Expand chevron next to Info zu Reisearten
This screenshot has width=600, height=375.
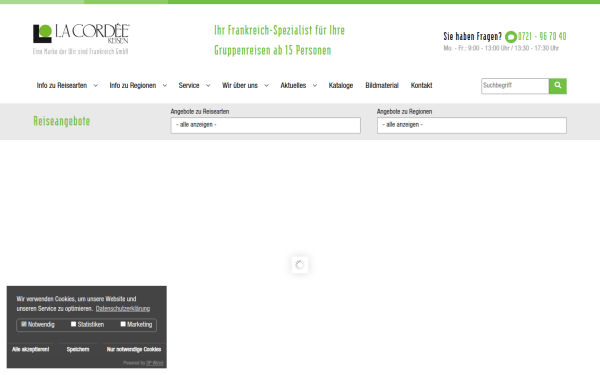pos(96,85)
